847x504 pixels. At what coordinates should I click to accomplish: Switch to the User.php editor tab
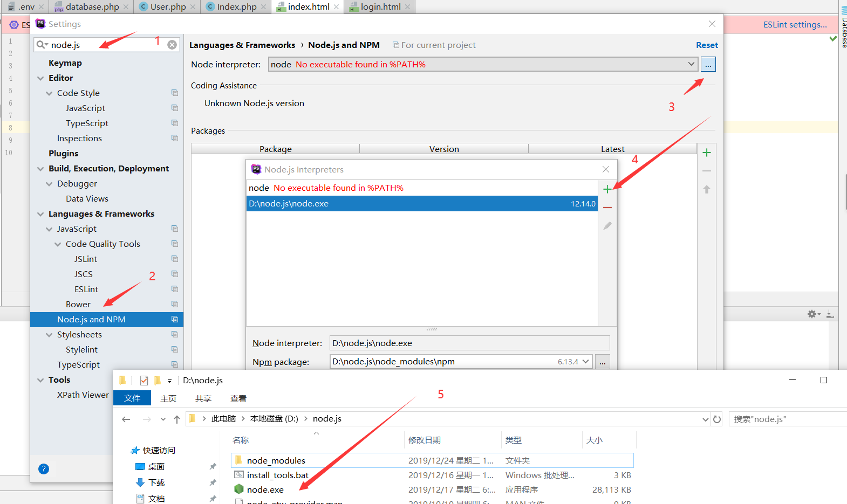pos(168,7)
